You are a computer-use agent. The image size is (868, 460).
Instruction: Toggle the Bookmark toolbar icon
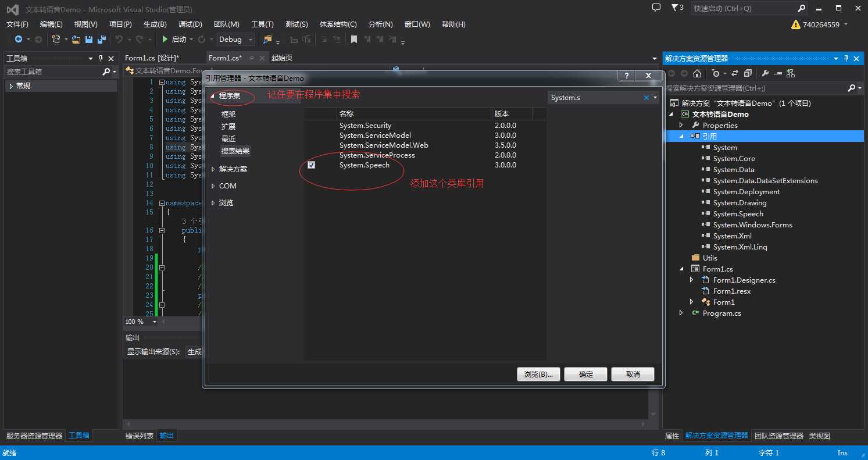tap(353, 40)
